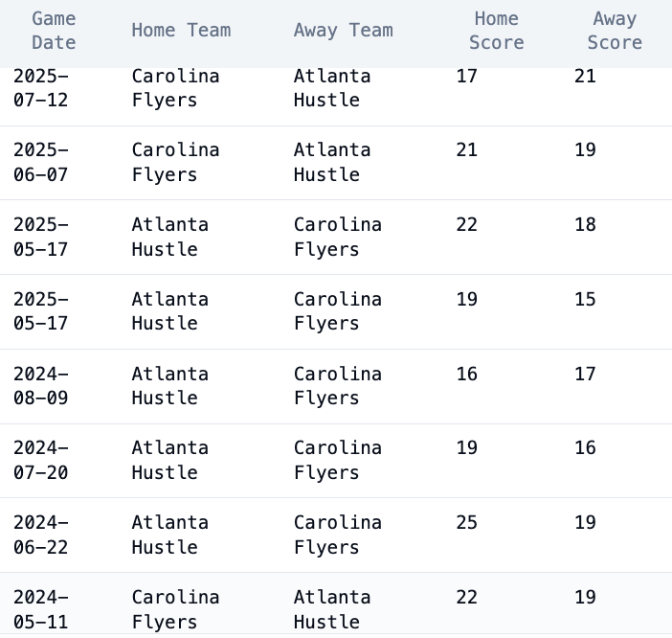672x638 pixels.
Task: Click Carolina Flyers home team in 2025-06-07 row
Action: [175, 162]
